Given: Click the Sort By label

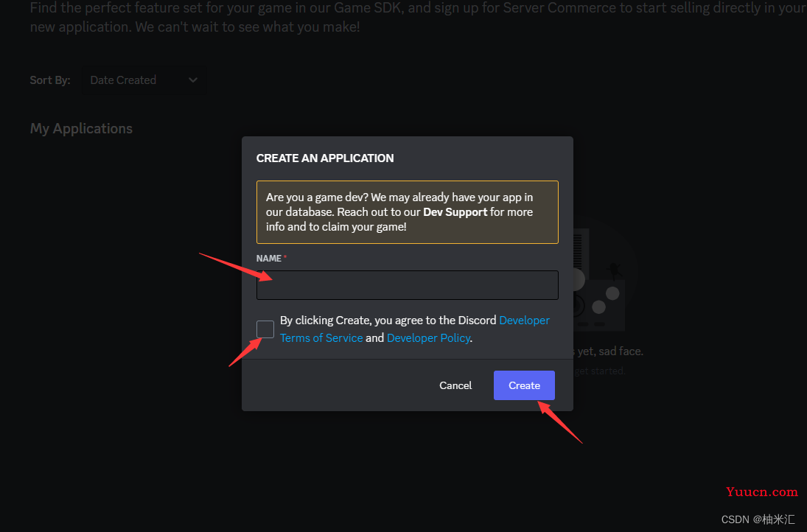Looking at the screenshot, I should tap(50, 80).
